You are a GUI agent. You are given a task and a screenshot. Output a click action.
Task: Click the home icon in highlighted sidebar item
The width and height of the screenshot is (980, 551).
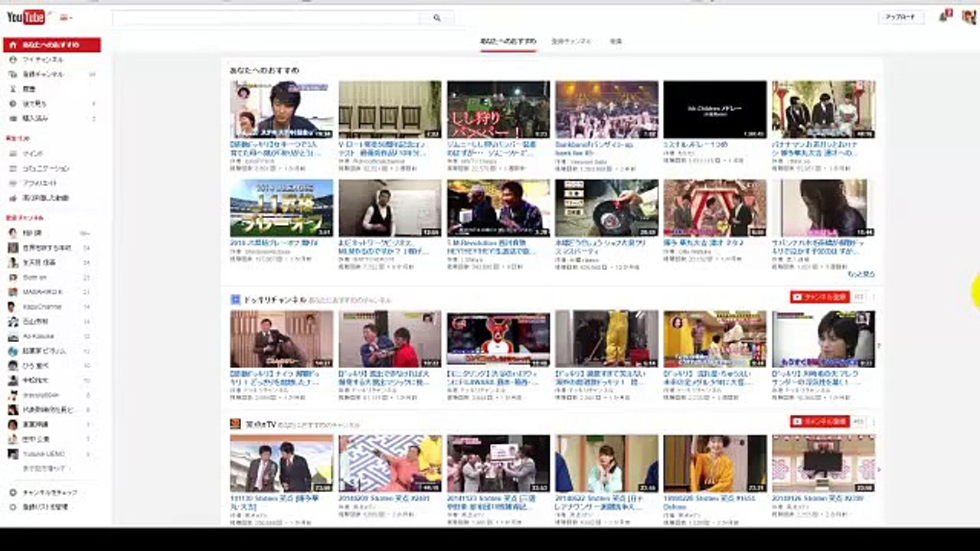tap(13, 45)
